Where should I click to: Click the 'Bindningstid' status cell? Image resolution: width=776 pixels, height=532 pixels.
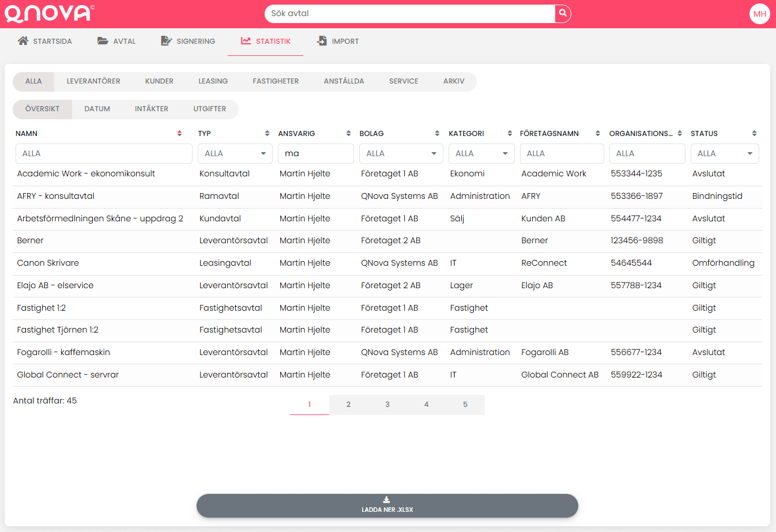[717, 197]
